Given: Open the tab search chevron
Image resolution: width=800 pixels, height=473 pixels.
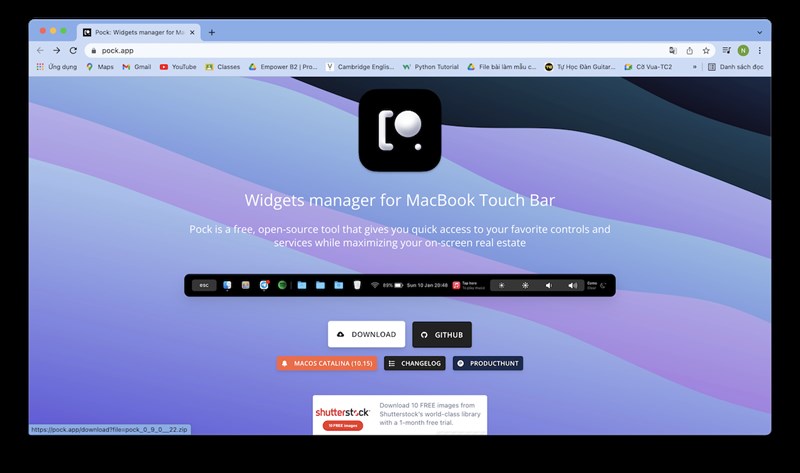Looking at the screenshot, I should [x=760, y=32].
